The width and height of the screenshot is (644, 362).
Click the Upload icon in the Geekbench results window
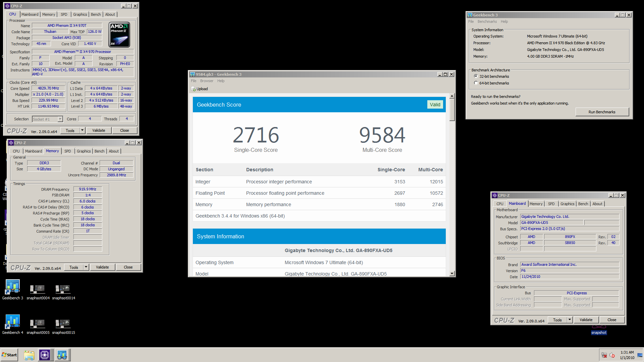click(x=193, y=89)
